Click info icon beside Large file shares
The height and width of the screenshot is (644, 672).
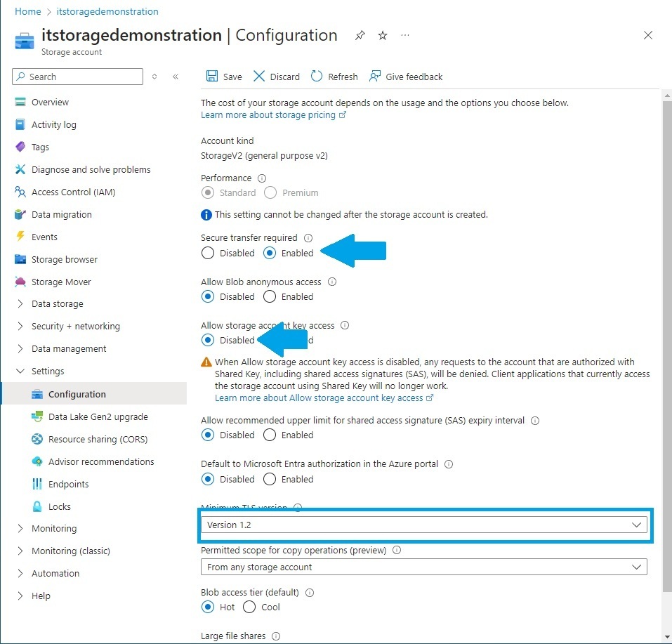(x=276, y=636)
